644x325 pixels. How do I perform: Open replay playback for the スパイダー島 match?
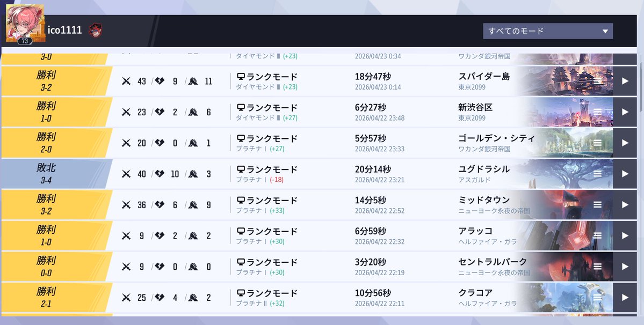tap(625, 80)
